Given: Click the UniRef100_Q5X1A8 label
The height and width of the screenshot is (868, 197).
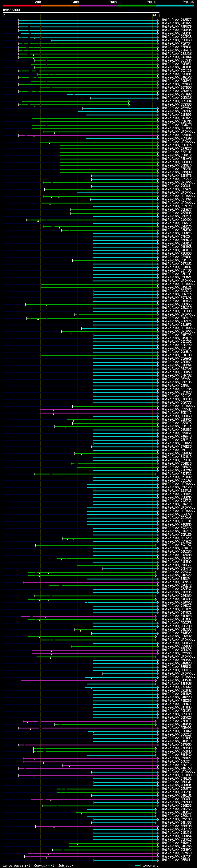Looking at the screenshot, I should (x=177, y=481).
